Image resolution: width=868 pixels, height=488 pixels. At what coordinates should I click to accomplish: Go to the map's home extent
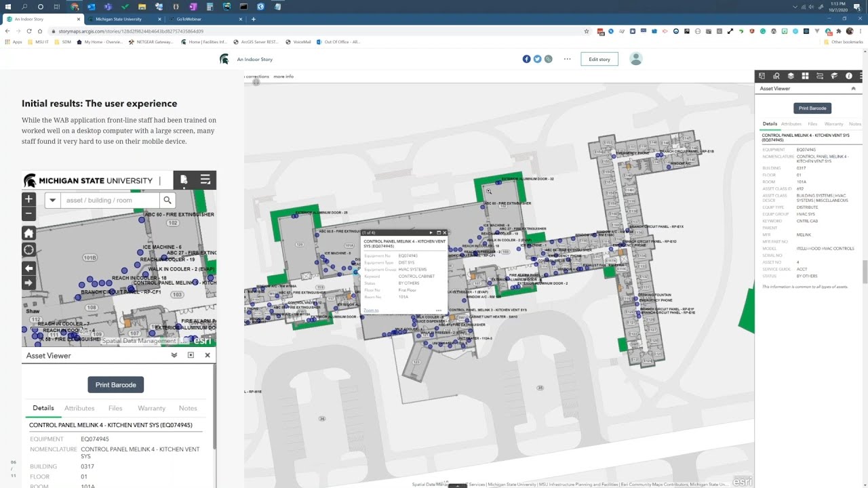pos(28,233)
